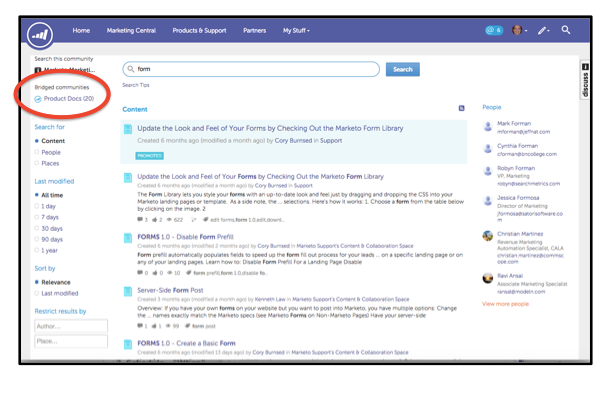Open the notifications badge showing 6
Image resolution: width=604 pixels, height=395 pixels.
point(494,30)
